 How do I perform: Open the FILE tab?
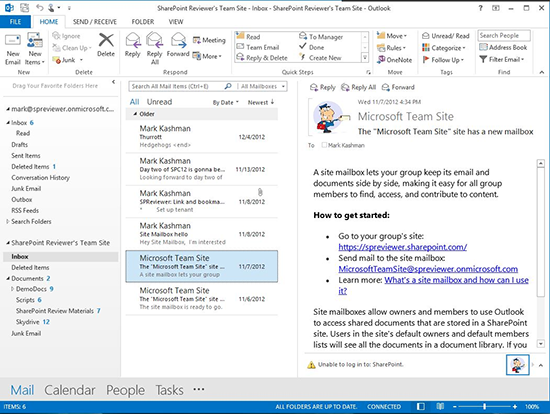coord(15,22)
